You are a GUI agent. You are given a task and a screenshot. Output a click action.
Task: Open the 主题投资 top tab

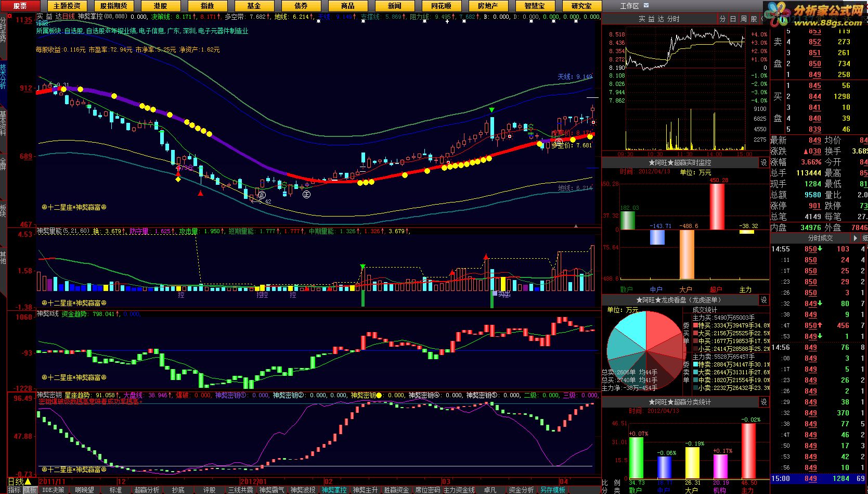pyautogui.click(x=67, y=6)
